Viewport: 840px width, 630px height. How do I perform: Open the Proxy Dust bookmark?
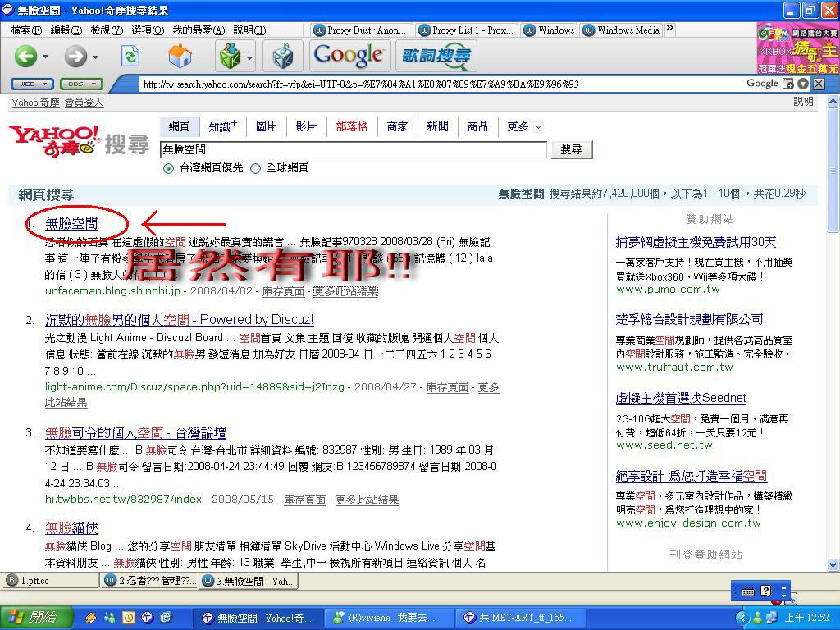tap(361, 30)
